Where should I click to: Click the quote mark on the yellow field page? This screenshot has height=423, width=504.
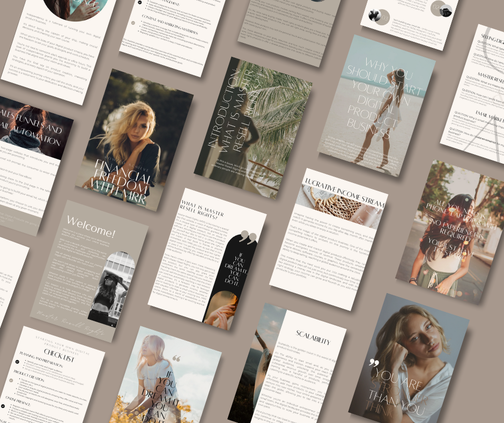click(x=177, y=359)
